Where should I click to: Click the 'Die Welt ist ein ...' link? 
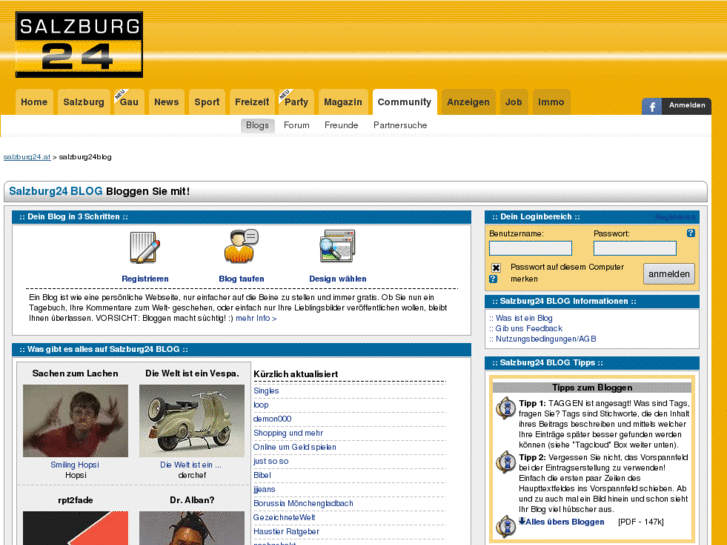(191, 465)
